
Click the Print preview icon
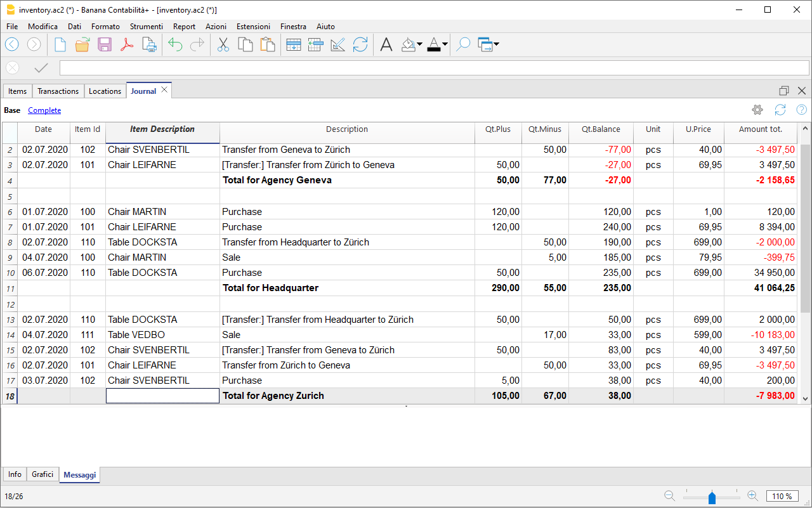coord(149,44)
